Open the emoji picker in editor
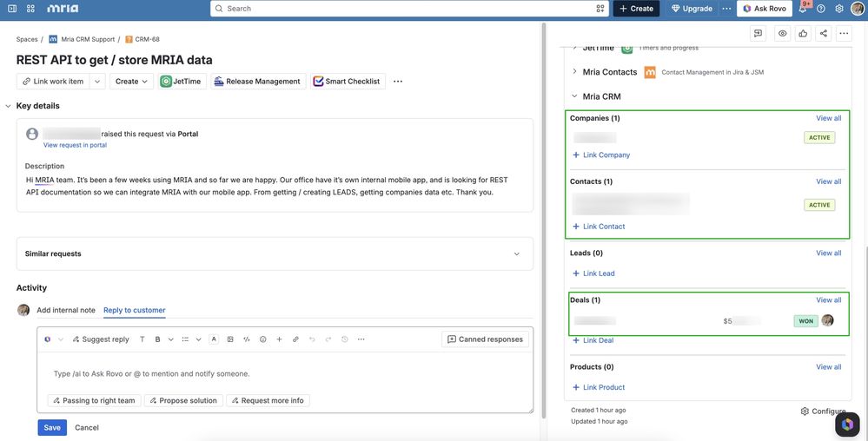 [x=263, y=339]
